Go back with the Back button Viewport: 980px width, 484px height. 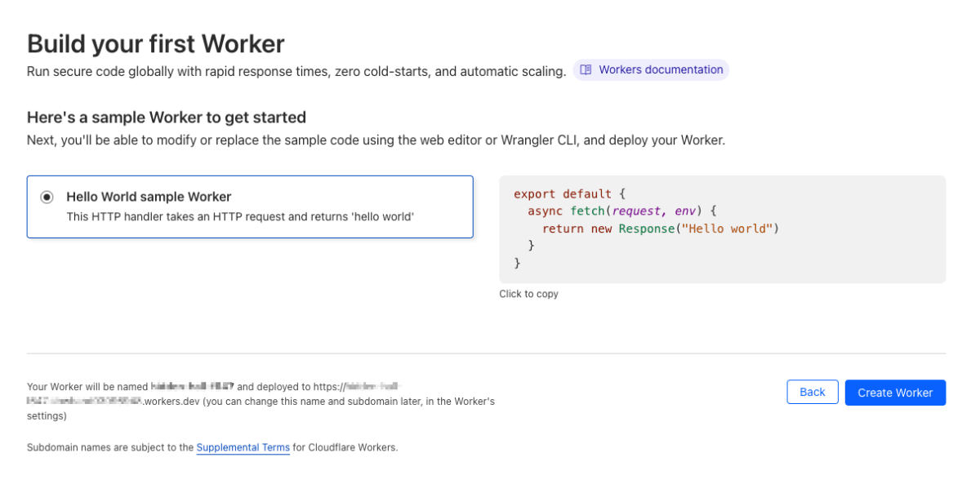pyautogui.click(x=813, y=392)
